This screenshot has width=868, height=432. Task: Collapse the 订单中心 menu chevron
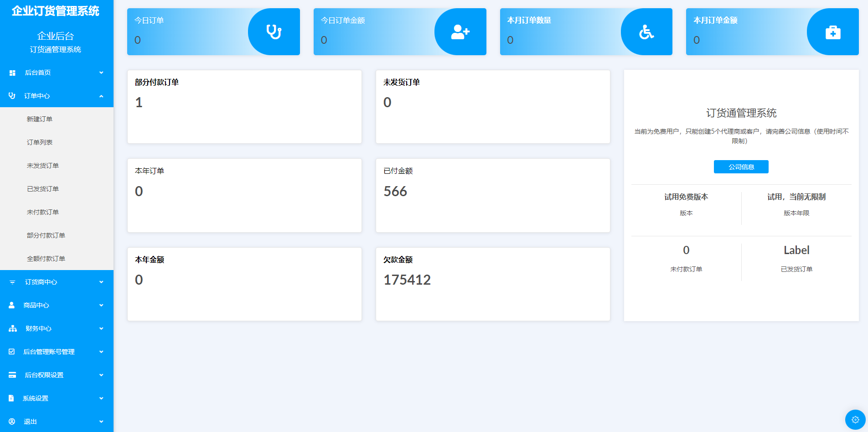click(101, 96)
